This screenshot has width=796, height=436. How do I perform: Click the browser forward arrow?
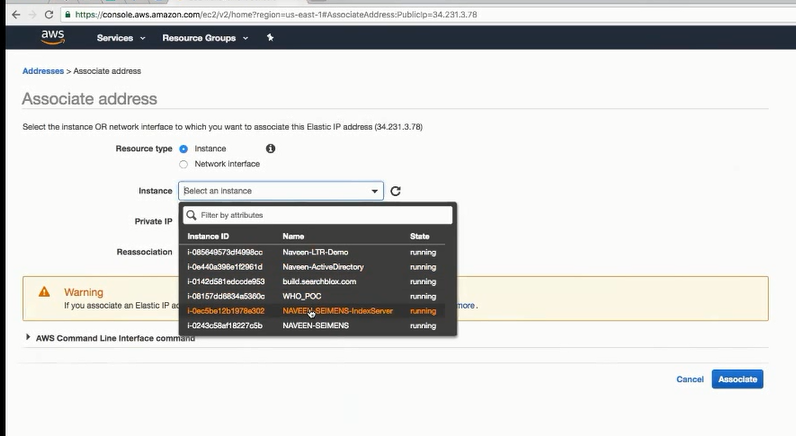[x=32, y=15]
